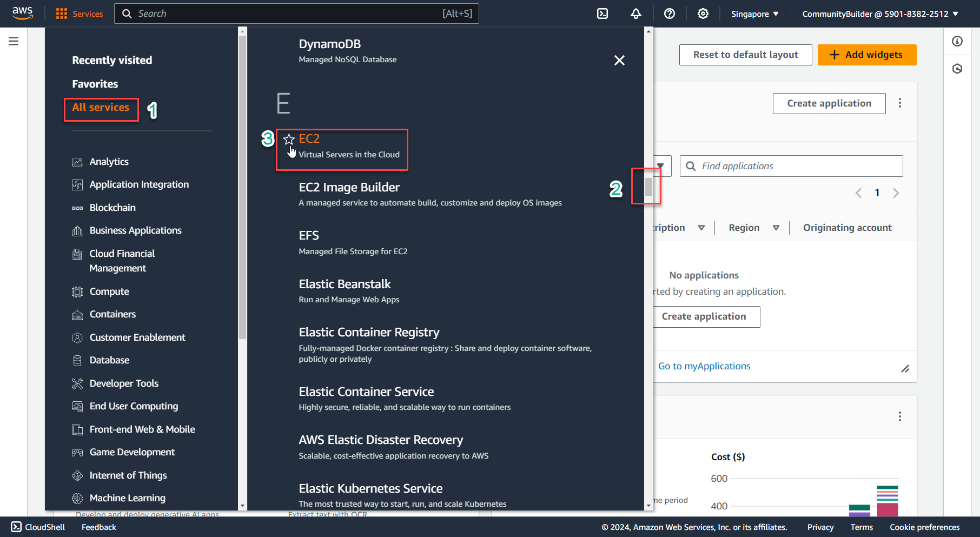Select the Compute category icon in sidebar
This screenshot has width=980, height=537.
[78, 291]
